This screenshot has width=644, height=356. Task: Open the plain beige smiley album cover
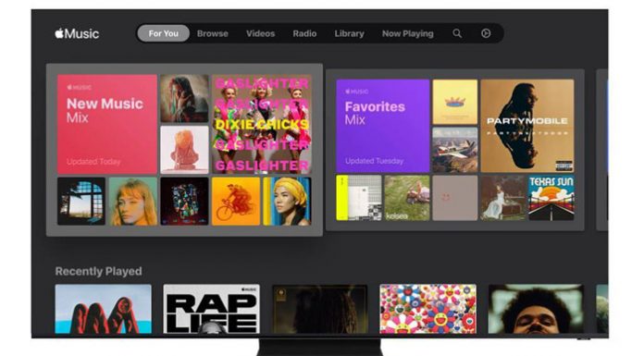click(455, 198)
